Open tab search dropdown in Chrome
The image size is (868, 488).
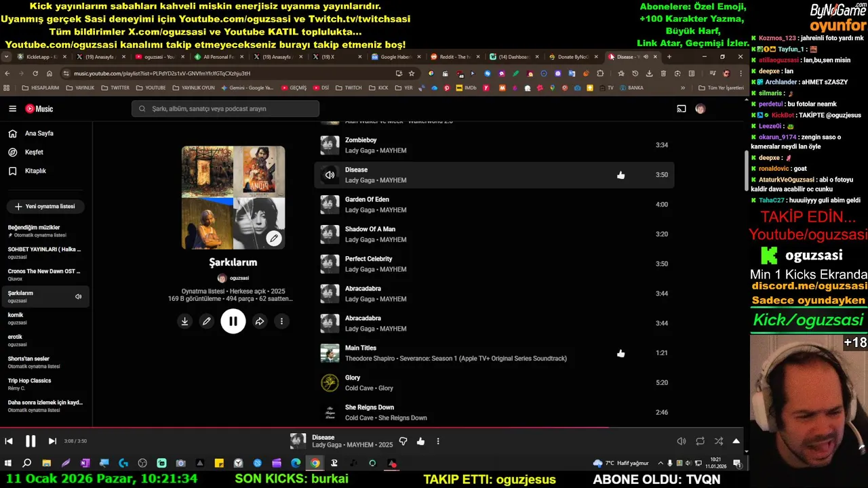pyautogui.click(x=6, y=57)
